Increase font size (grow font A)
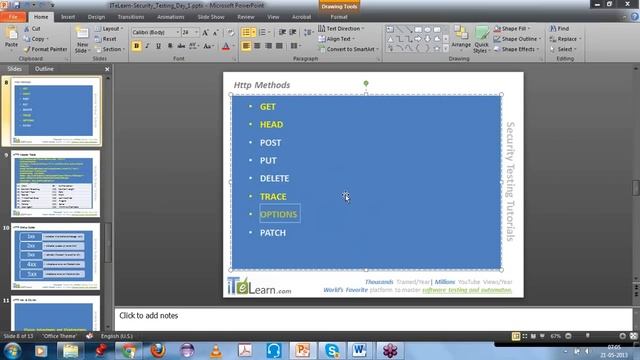 [x=205, y=32]
